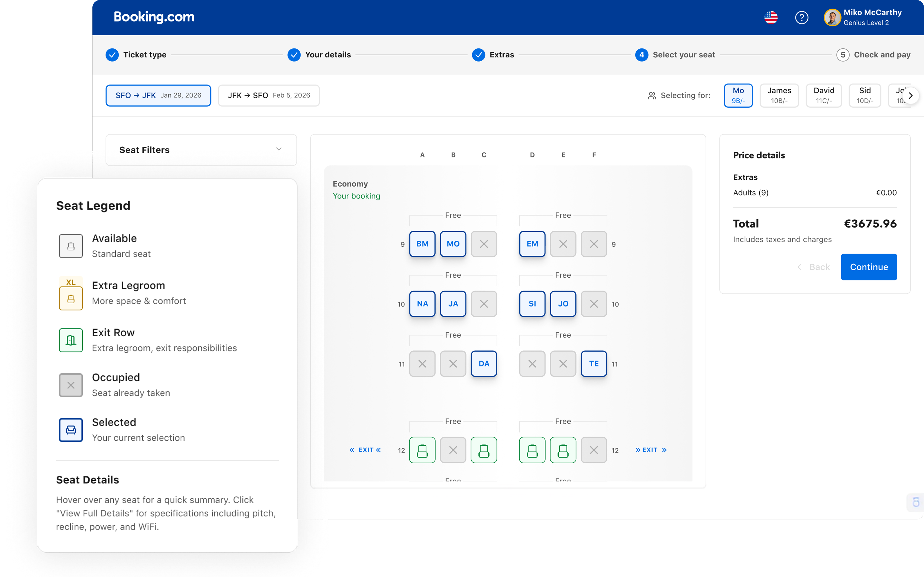
Task: Toggle selected seat DA in row 11
Action: coord(484,364)
